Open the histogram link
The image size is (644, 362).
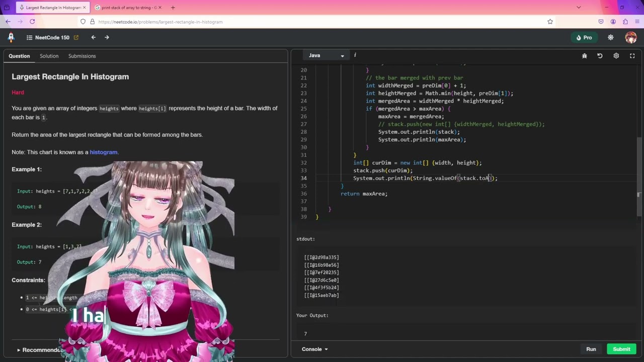104,152
